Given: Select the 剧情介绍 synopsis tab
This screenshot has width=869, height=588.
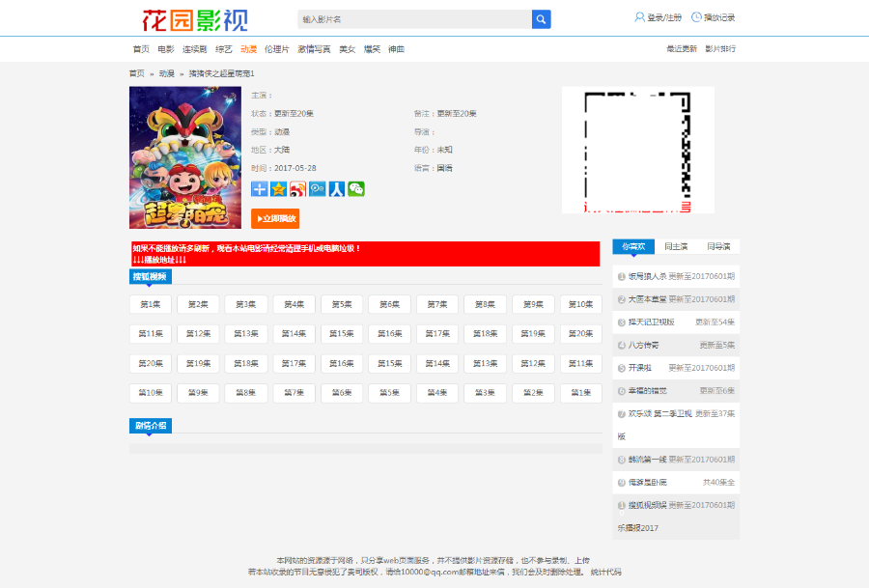Looking at the screenshot, I should (x=151, y=426).
